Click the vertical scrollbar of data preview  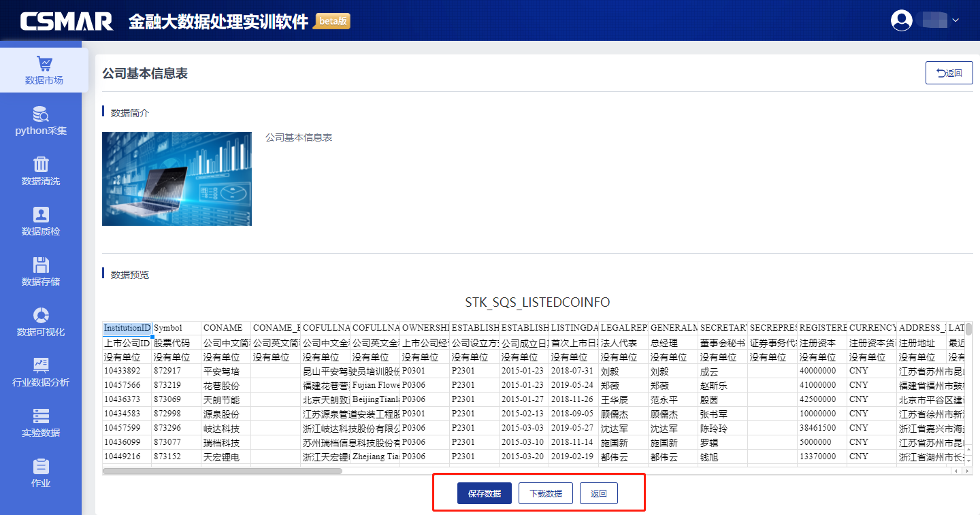click(968, 330)
